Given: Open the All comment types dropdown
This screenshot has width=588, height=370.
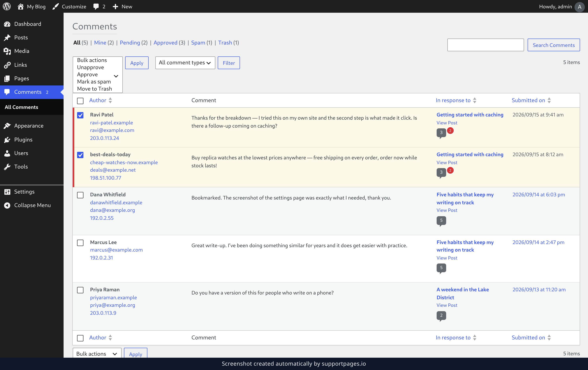Looking at the screenshot, I should click(185, 63).
